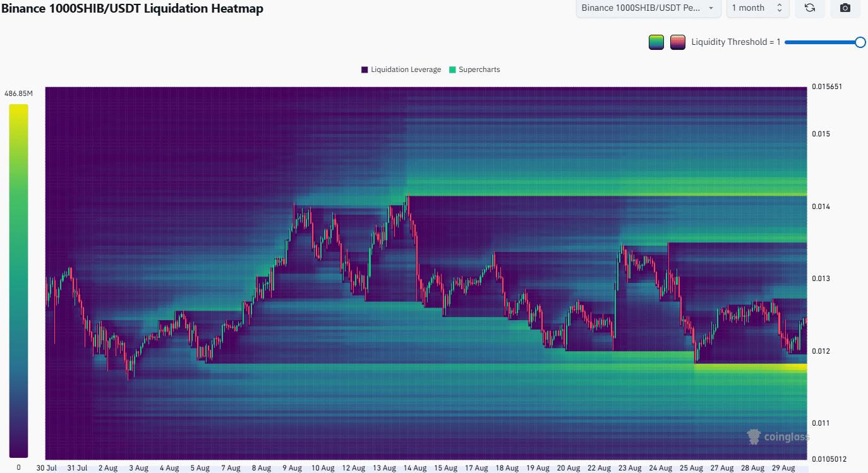The width and height of the screenshot is (868, 473).
Task: Toggle the Liquidation Leverage legend series
Action: click(406, 69)
